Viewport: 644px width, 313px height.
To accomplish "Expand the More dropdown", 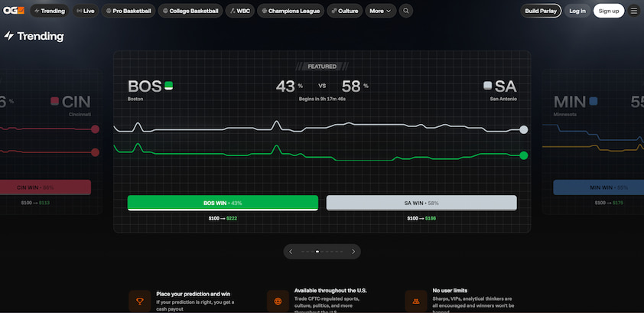I will [x=380, y=11].
